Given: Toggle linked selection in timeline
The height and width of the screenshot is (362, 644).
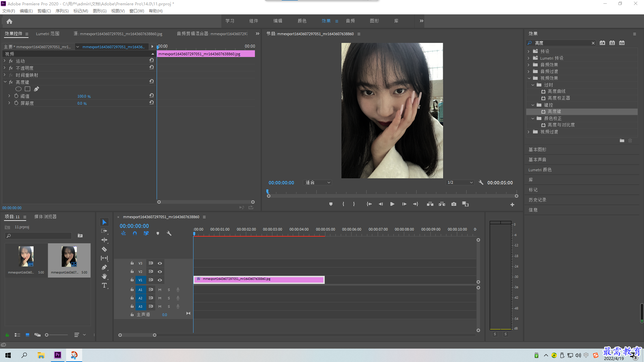Looking at the screenshot, I should 146,233.
